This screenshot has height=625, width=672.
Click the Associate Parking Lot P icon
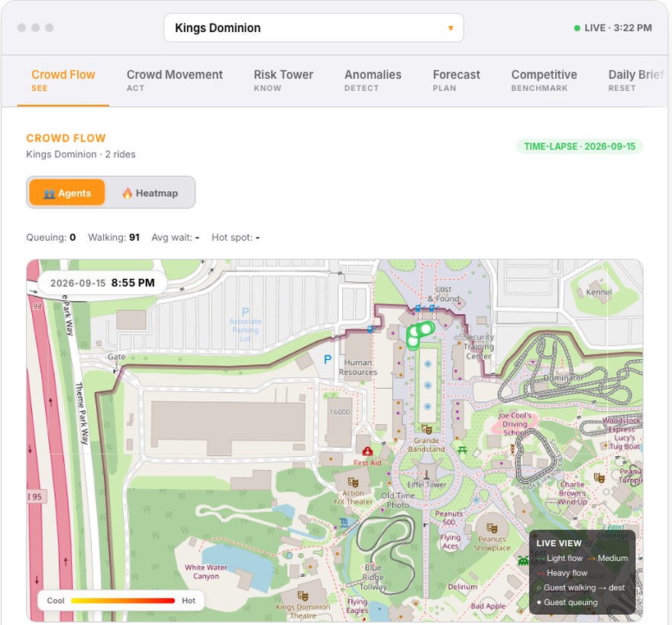pyautogui.click(x=245, y=312)
